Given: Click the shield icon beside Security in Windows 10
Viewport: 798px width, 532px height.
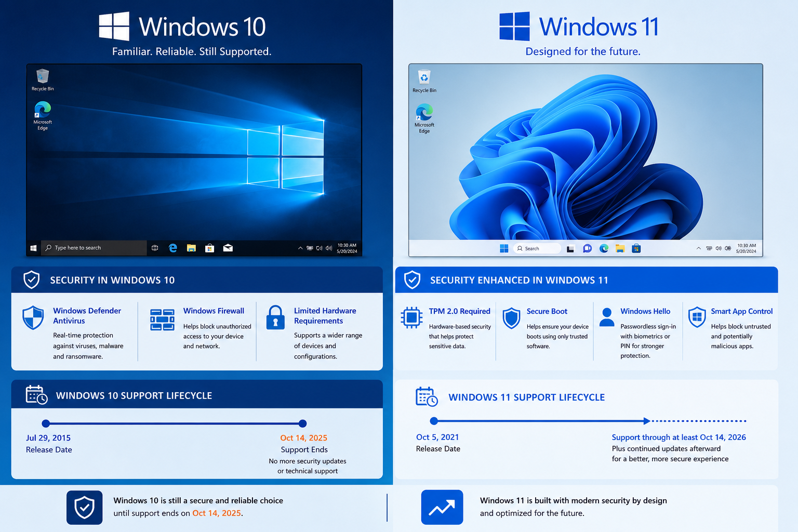Looking at the screenshot, I should (x=32, y=280).
